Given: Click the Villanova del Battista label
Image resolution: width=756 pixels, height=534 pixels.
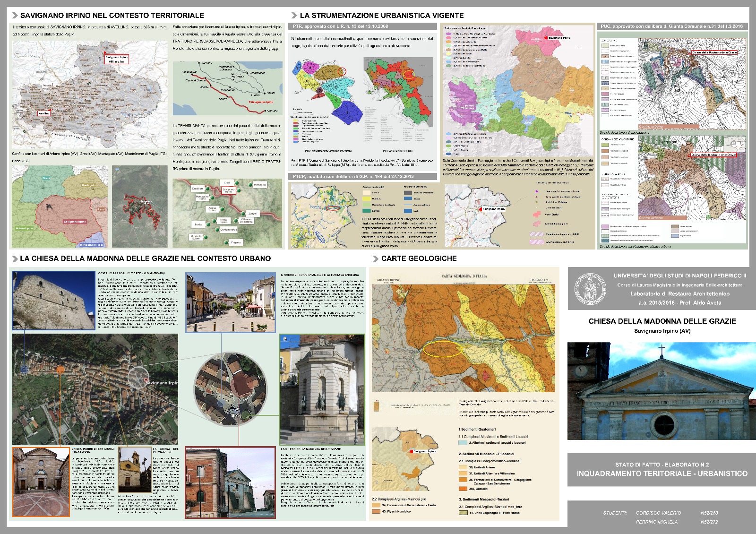Looking at the screenshot, I should [x=247, y=221].
